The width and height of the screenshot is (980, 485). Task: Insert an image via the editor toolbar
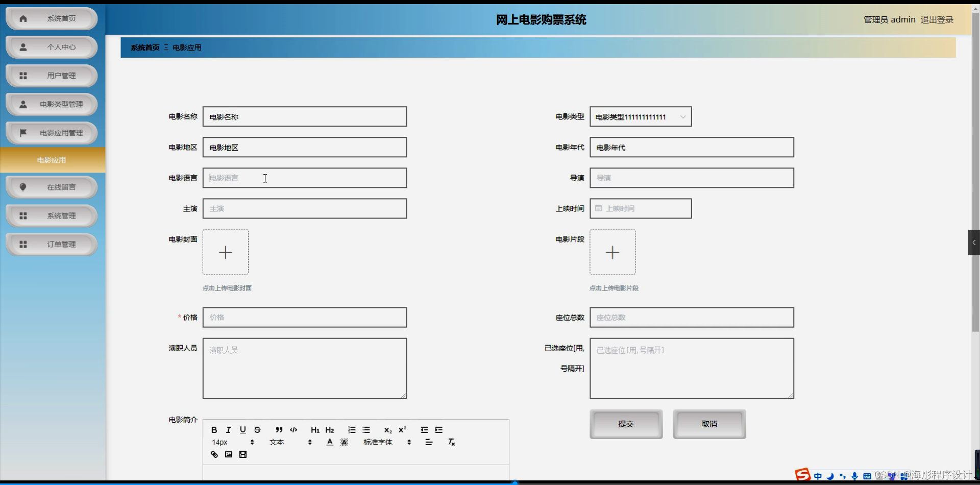229,454
